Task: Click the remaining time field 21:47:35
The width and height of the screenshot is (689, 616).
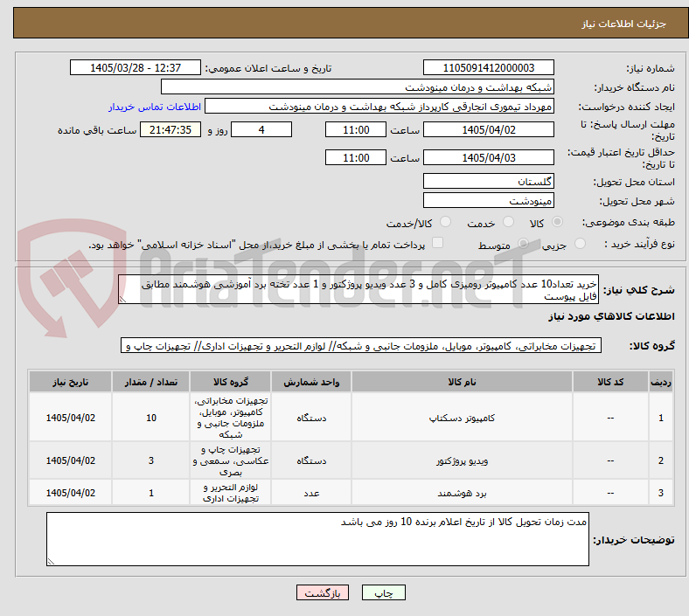Action: pyautogui.click(x=171, y=130)
